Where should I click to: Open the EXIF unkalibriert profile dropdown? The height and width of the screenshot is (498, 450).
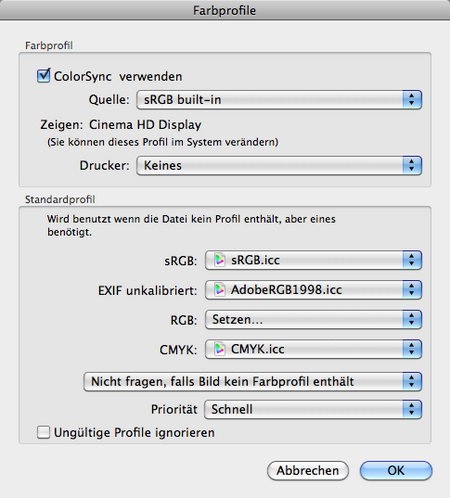313,290
